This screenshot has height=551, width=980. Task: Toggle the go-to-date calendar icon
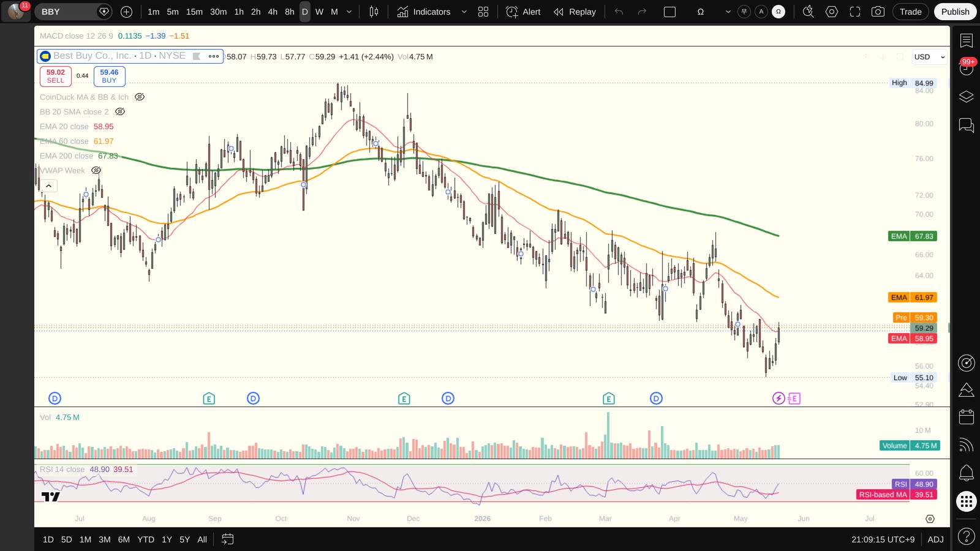click(x=227, y=539)
